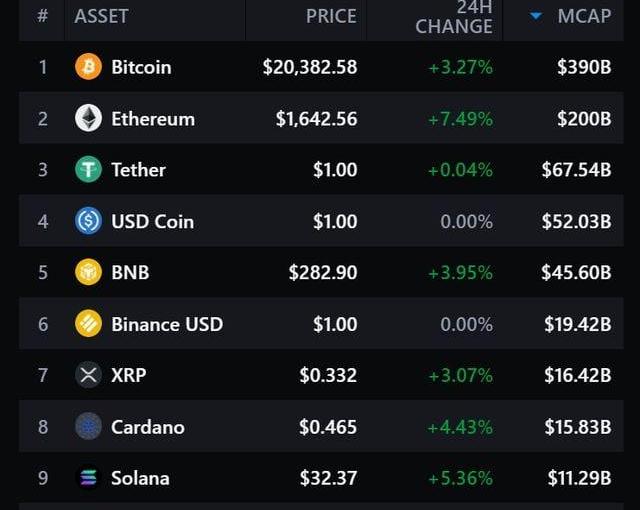The height and width of the screenshot is (510, 640).
Task: Open the Solana asset name link
Action: [140, 478]
